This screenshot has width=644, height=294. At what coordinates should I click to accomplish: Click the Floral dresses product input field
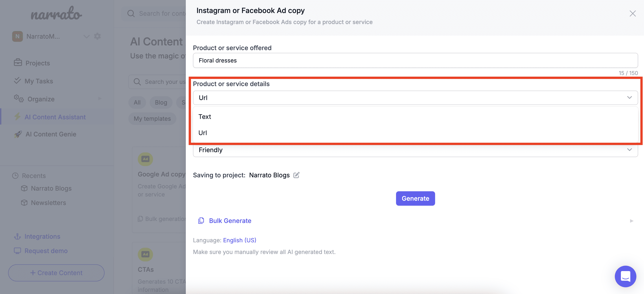415,60
